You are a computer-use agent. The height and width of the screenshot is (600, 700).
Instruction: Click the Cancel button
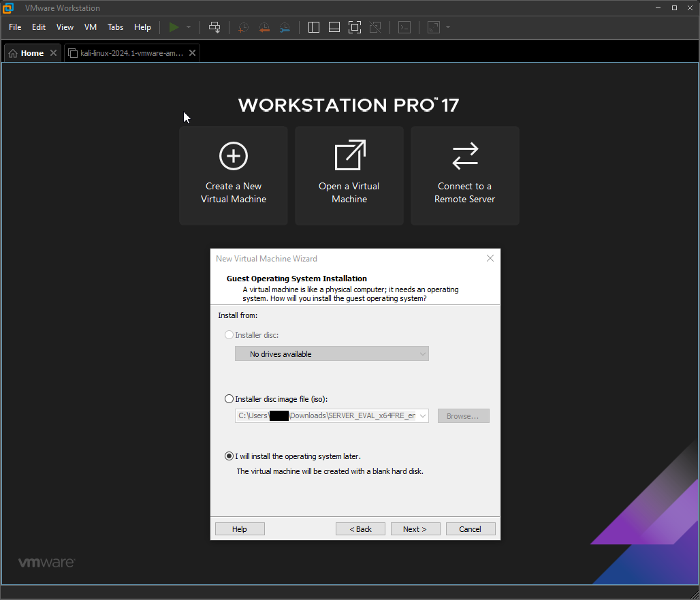[471, 529]
